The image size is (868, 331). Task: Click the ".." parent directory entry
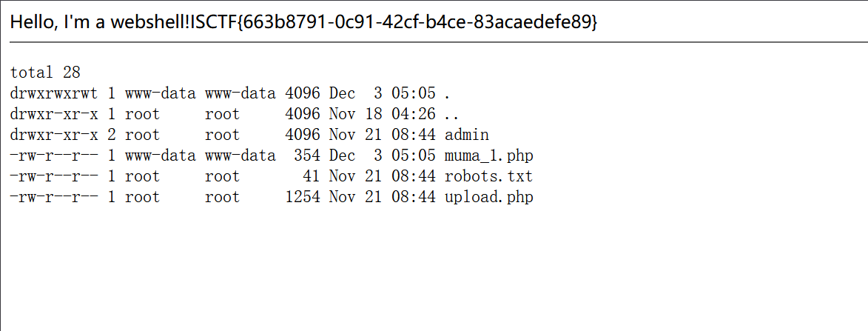pos(453,114)
